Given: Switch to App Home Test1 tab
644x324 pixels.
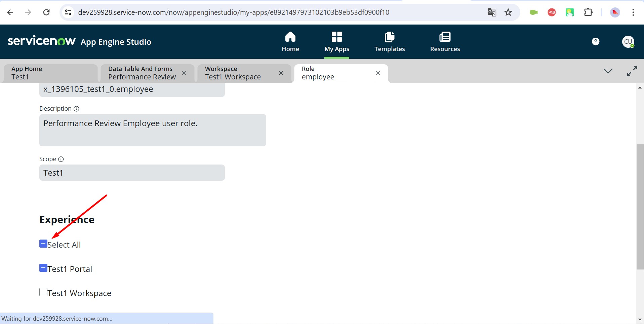Looking at the screenshot, I should click(50, 73).
